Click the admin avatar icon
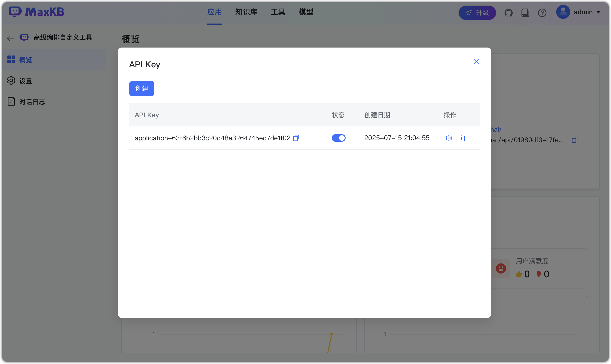 point(563,12)
